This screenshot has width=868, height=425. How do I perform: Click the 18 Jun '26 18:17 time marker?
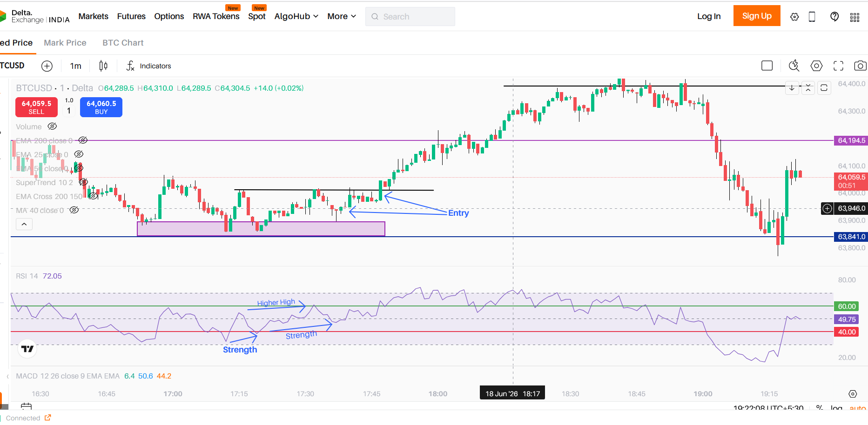click(512, 394)
